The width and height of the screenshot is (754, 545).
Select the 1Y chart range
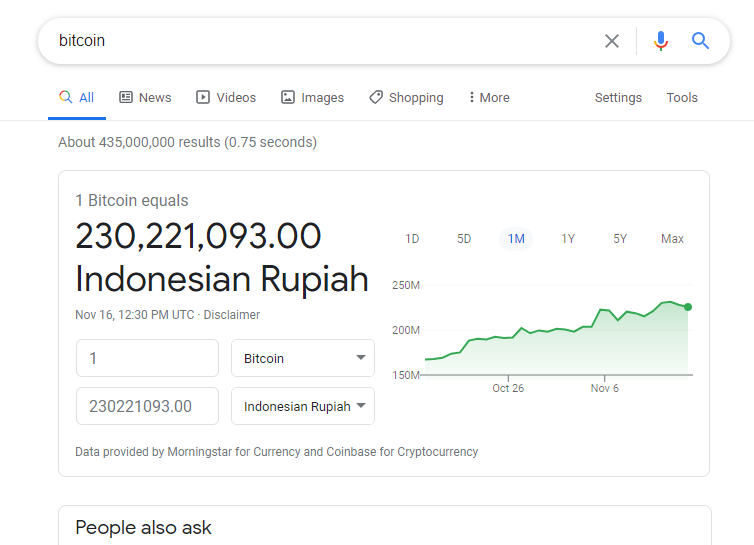click(x=568, y=239)
